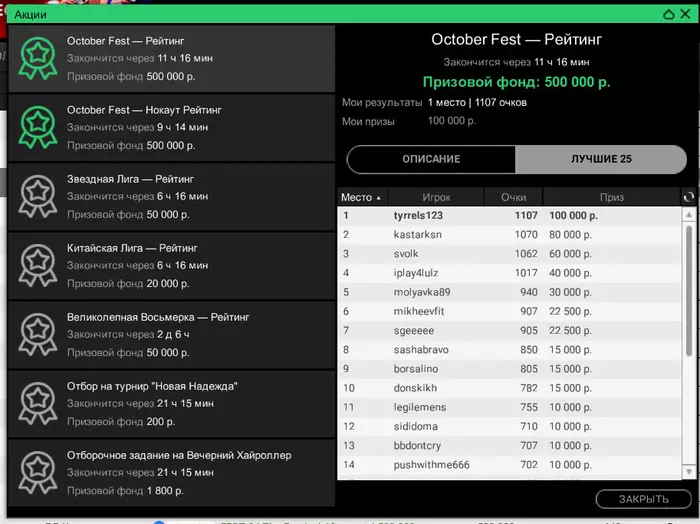Select the Лучшие 25 tab
This screenshot has width=700, height=524.
tap(601, 159)
